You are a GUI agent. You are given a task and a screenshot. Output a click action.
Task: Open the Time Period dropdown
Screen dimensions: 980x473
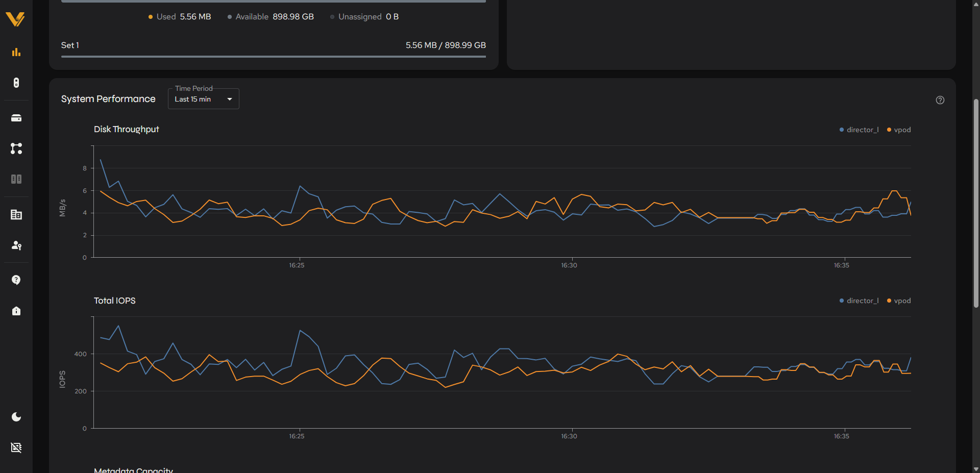[204, 99]
